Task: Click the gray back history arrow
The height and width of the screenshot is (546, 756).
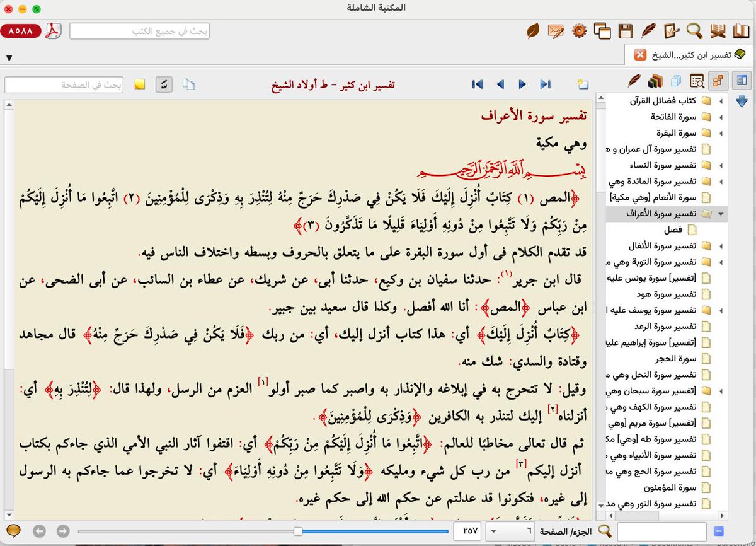Action: pos(40,531)
